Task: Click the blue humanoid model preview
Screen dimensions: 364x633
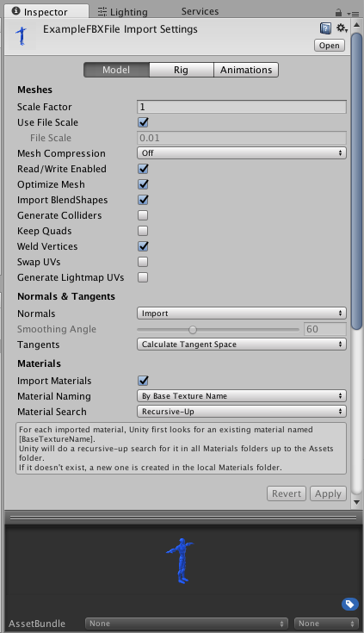Action: 181,561
